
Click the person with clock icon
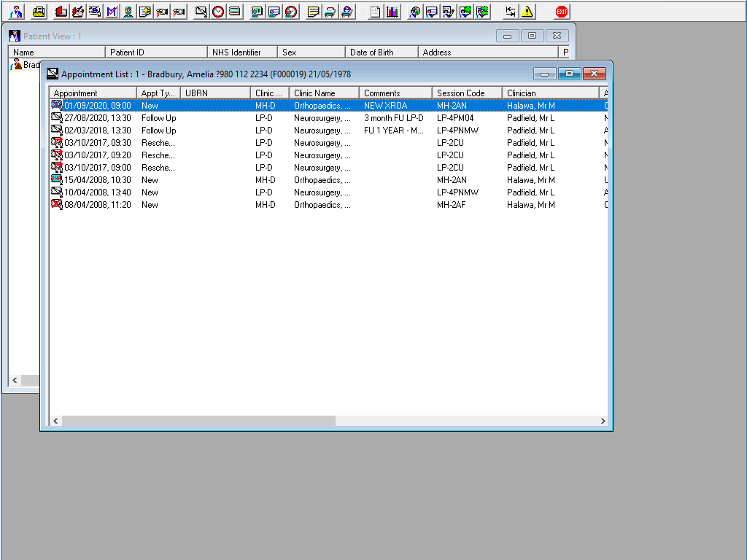click(x=291, y=12)
